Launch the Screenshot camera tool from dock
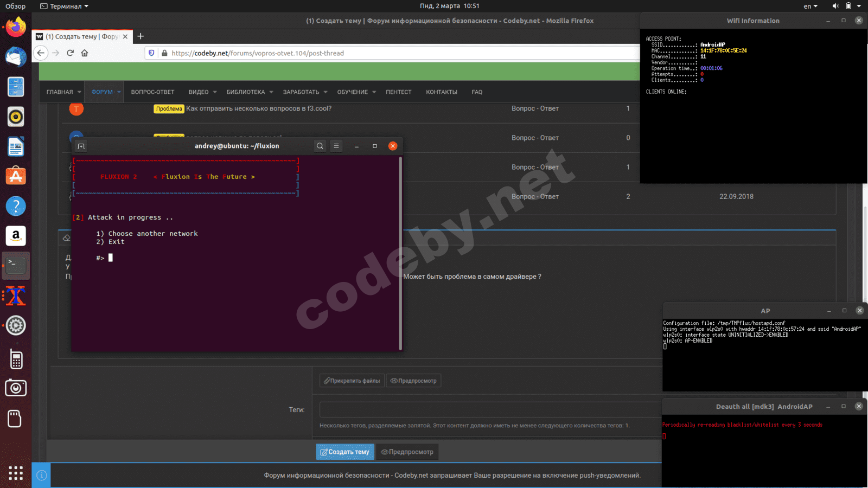The image size is (868, 488). pyautogui.click(x=16, y=388)
